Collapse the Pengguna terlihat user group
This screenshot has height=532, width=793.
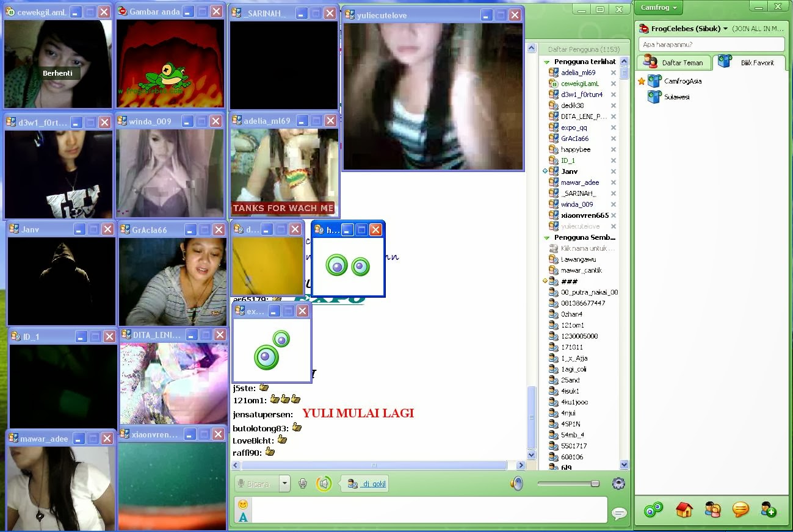point(547,62)
